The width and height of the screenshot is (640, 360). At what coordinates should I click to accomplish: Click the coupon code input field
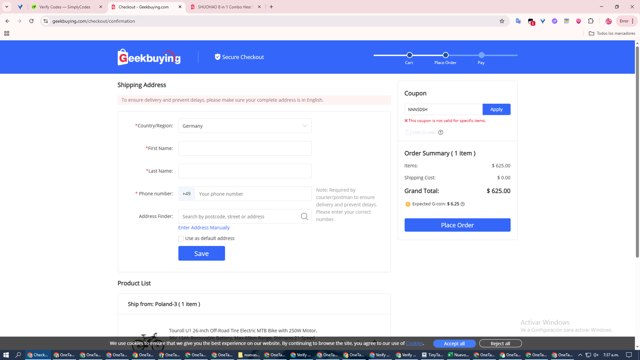(x=443, y=109)
